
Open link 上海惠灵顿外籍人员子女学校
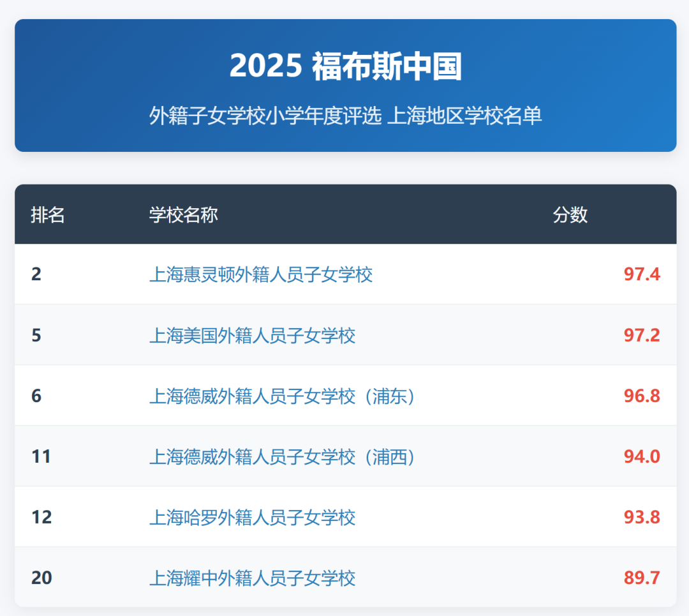pyautogui.click(x=260, y=274)
